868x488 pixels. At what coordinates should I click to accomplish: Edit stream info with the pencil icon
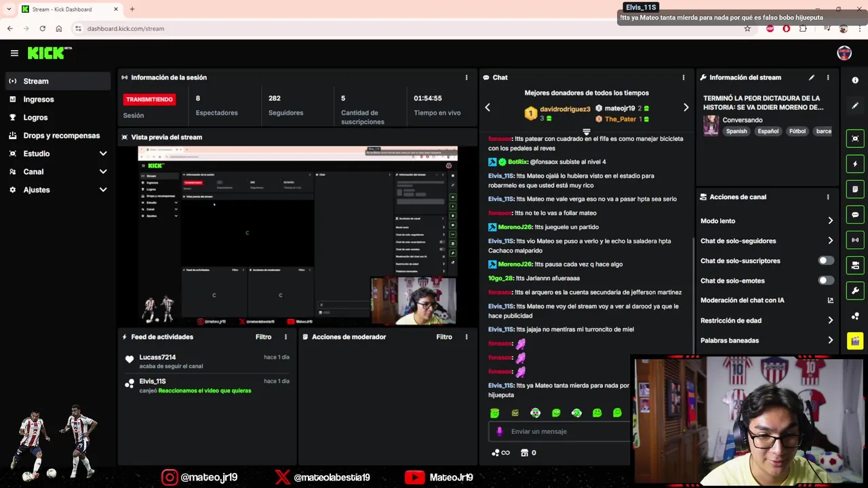point(812,77)
